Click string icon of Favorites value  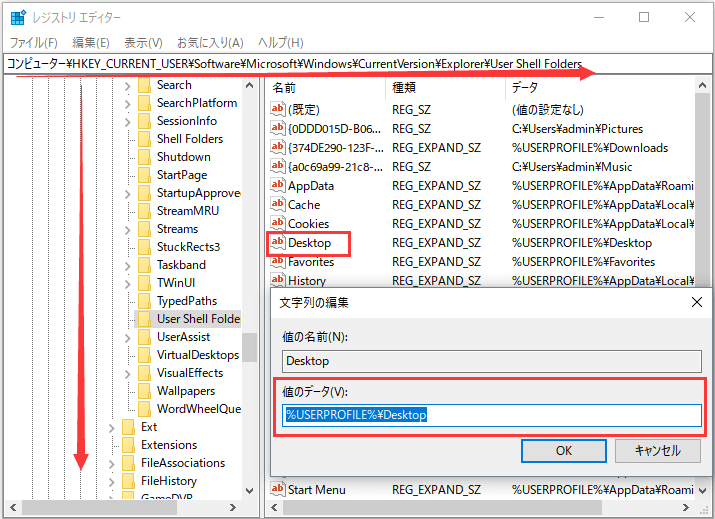click(277, 262)
